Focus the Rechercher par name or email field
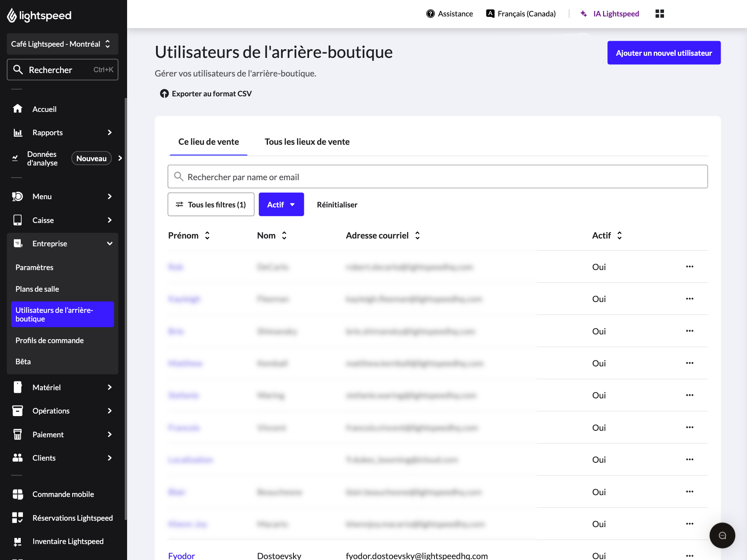This screenshot has width=747, height=560. [x=437, y=177]
